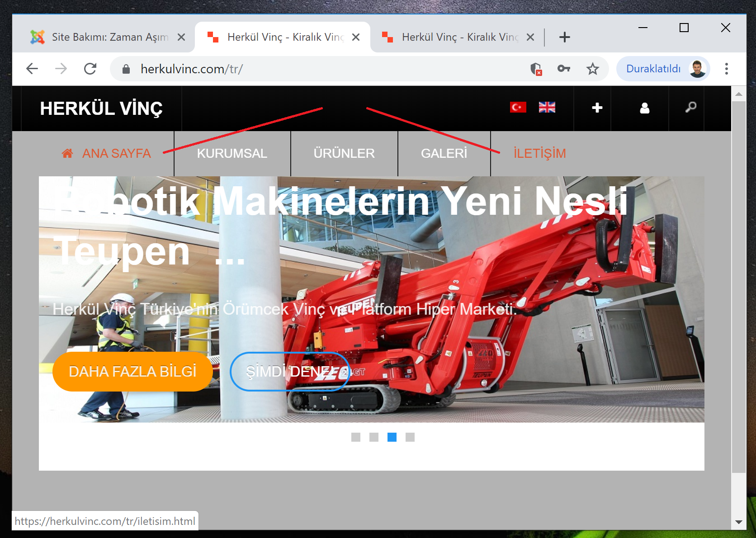Click the ŞİMDİ DENE button
This screenshot has width=756, height=538.
coord(290,372)
